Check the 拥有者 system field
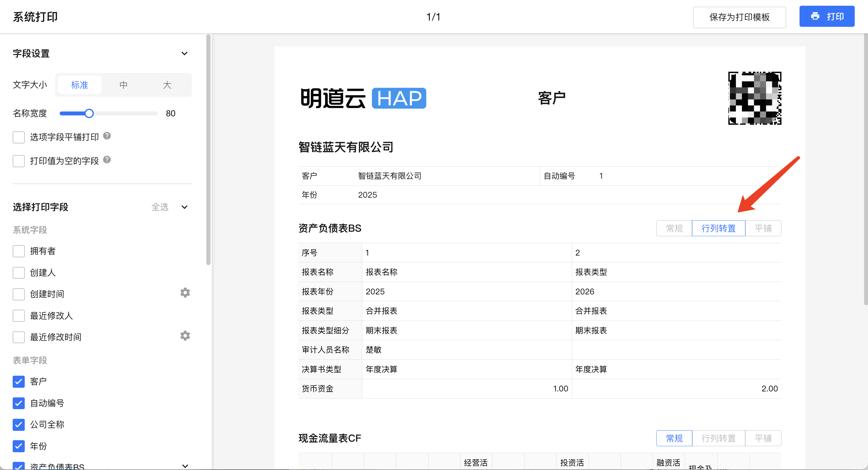The width and height of the screenshot is (868, 470). click(x=19, y=251)
